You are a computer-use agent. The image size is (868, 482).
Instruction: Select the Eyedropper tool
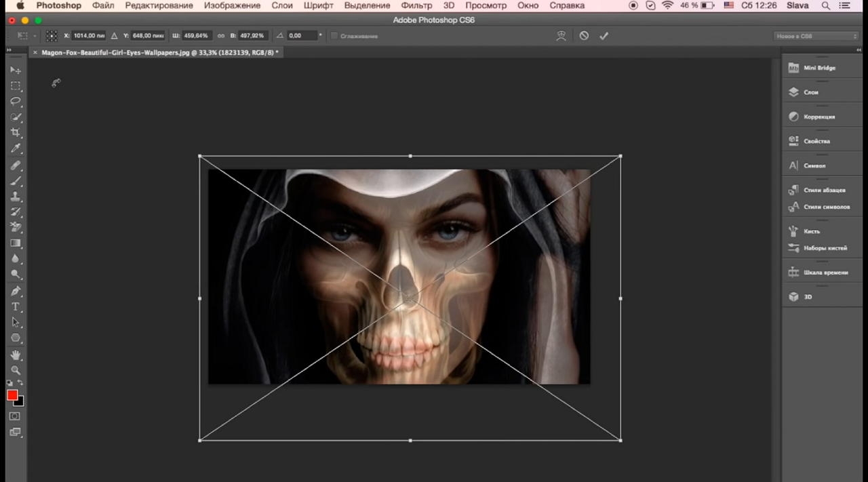coord(16,148)
